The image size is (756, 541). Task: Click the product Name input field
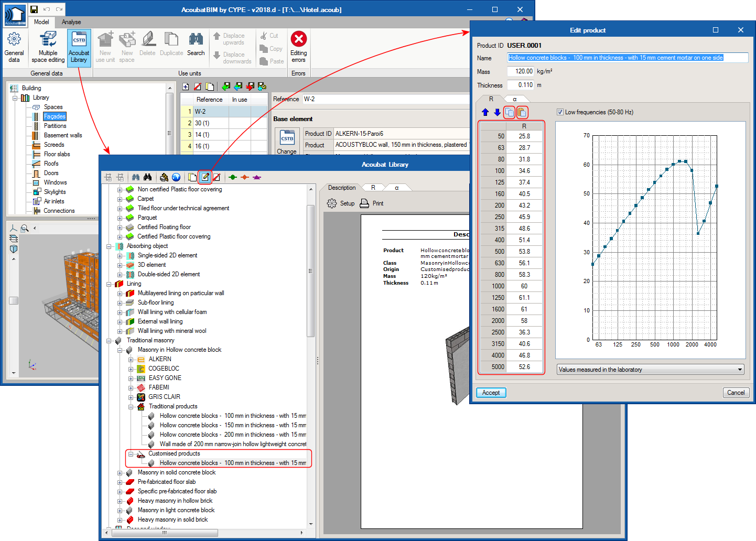coord(628,58)
